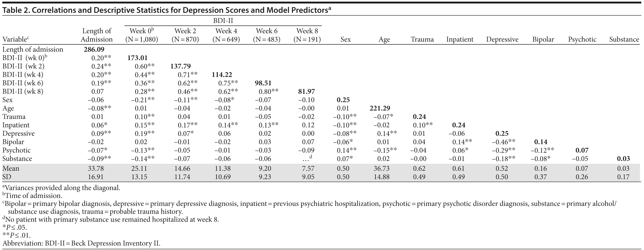
Task: Click the bold diagonal value 173.01
Action: (137, 58)
